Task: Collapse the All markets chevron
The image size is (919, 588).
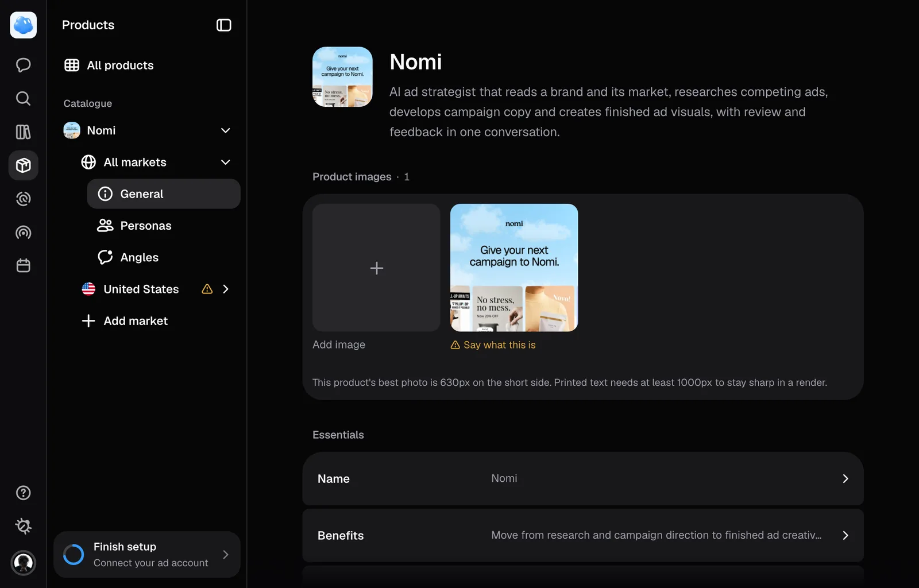Action: (226, 163)
